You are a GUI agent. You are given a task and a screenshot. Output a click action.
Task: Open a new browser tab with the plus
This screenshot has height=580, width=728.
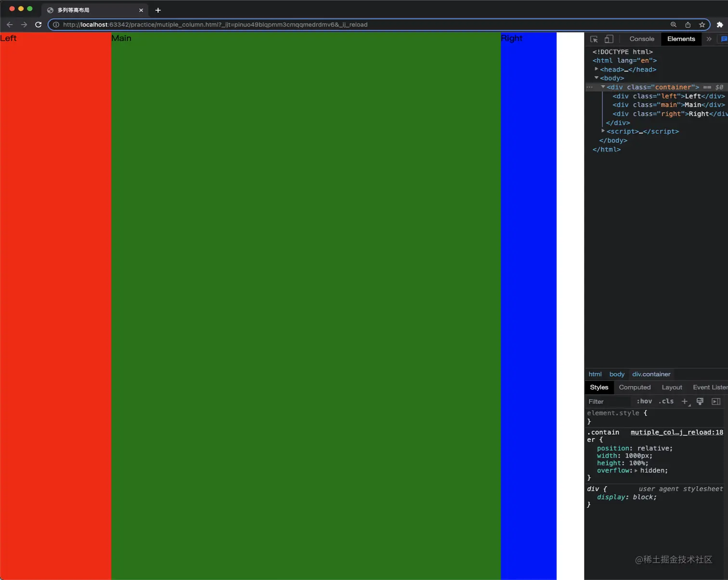(x=158, y=10)
